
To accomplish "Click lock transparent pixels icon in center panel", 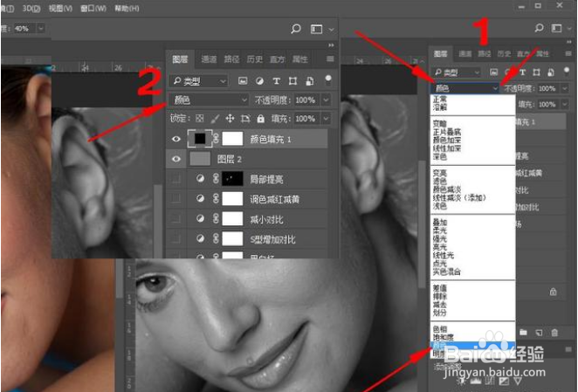I will tap(199, 119).
